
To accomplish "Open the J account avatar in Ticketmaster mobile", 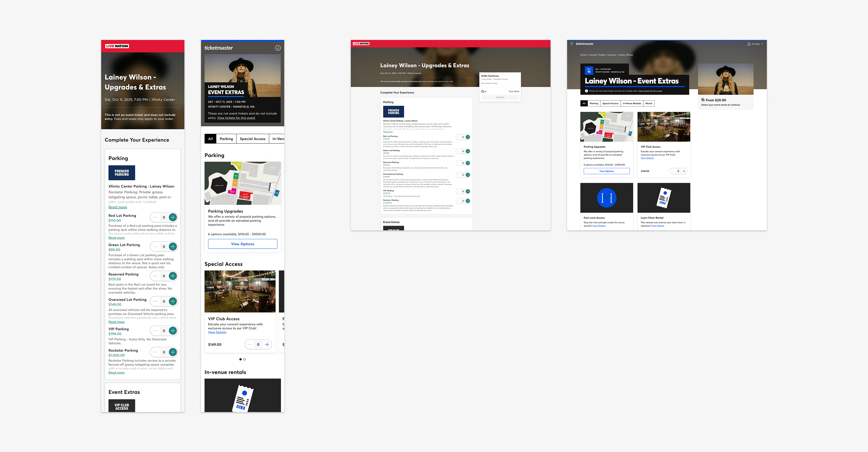I will click(278, 48).
